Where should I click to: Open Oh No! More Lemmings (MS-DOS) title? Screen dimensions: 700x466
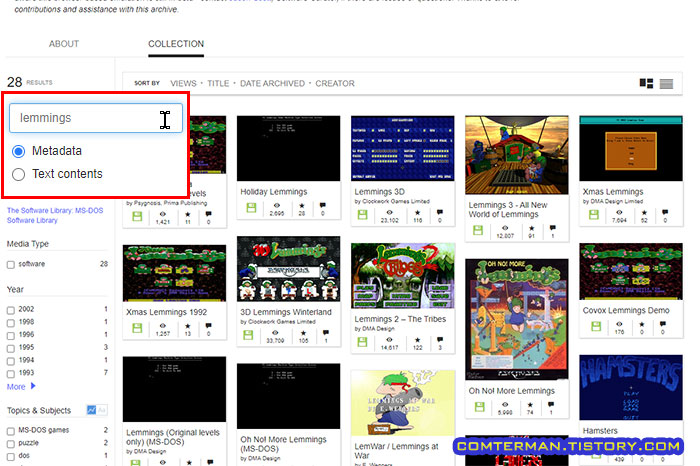pos(283,444)
